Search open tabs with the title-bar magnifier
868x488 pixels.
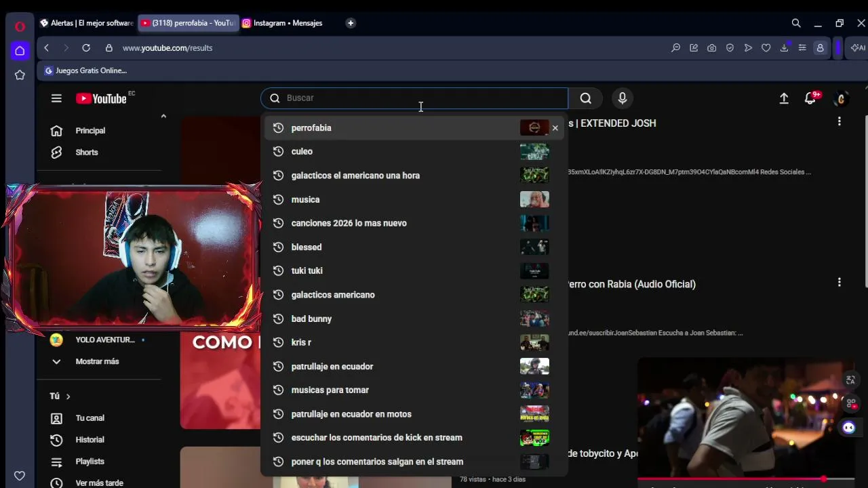pos(796,23)
